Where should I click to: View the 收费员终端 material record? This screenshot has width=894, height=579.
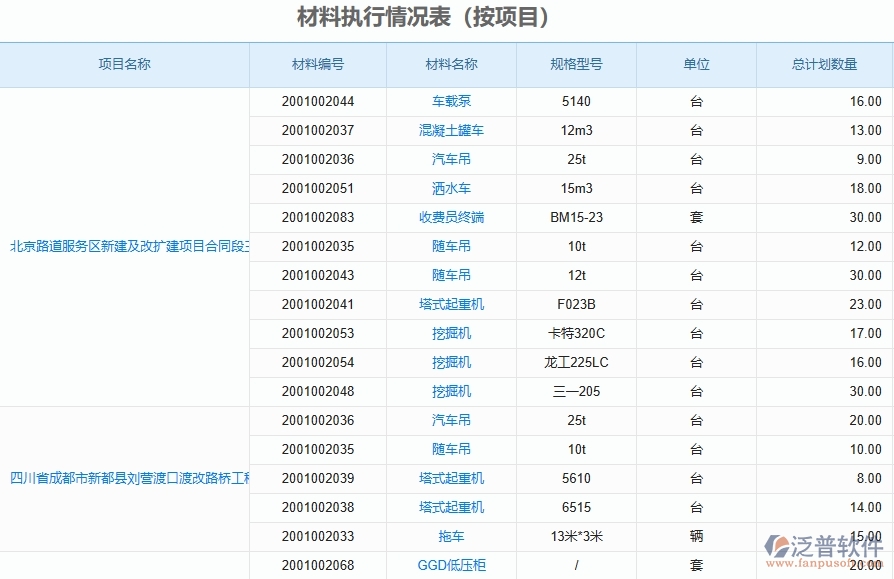click(x=449, y=217)
